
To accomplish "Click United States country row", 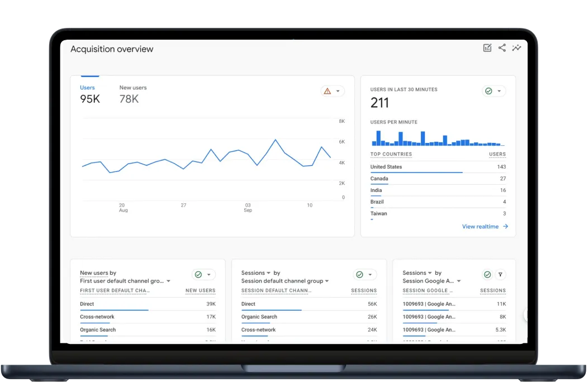I will tap(438, 167).
